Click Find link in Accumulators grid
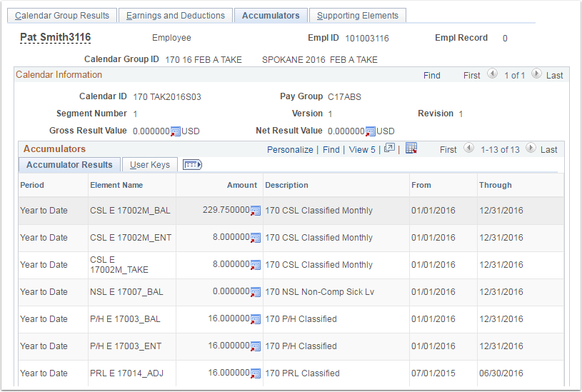The image size is (582, 392). (x=331, y=150)
